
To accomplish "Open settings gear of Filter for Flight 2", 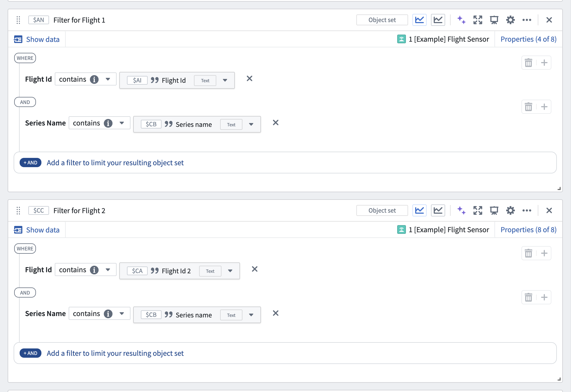I will click(x=511, y=210).
